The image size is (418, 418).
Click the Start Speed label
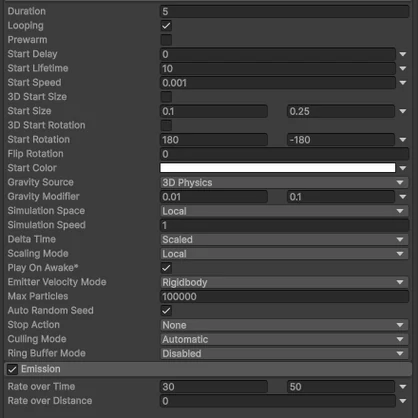tap(34, 83)
